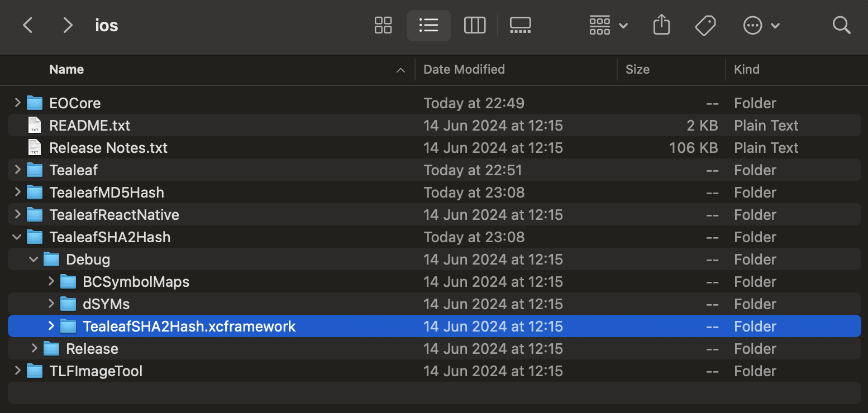This screenshot has height=413, width=868.
Task: Collapse the Debug folder
Action: tap(34, 259)
